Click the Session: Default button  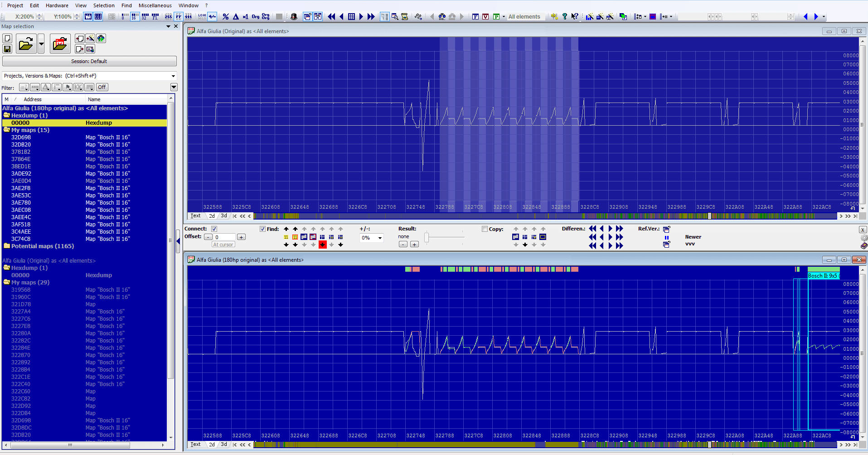pos(89,61)
